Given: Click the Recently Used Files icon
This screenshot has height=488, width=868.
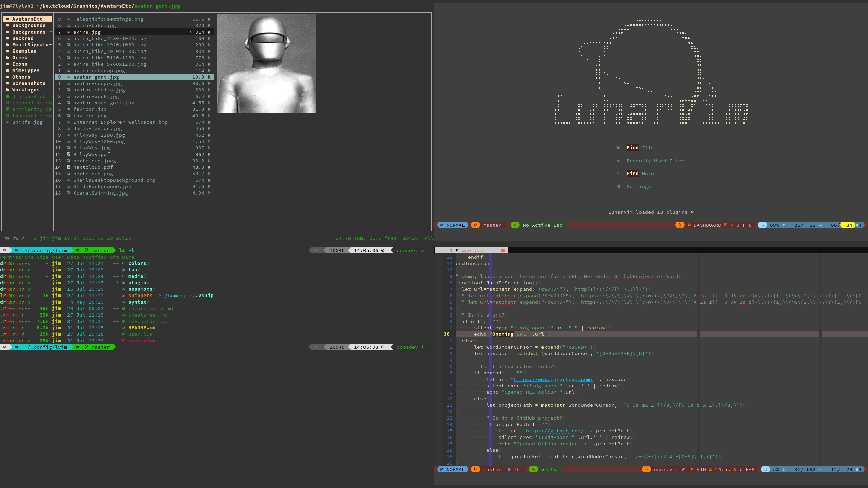Looking at the screenshot, I should [x=619, y=161].
